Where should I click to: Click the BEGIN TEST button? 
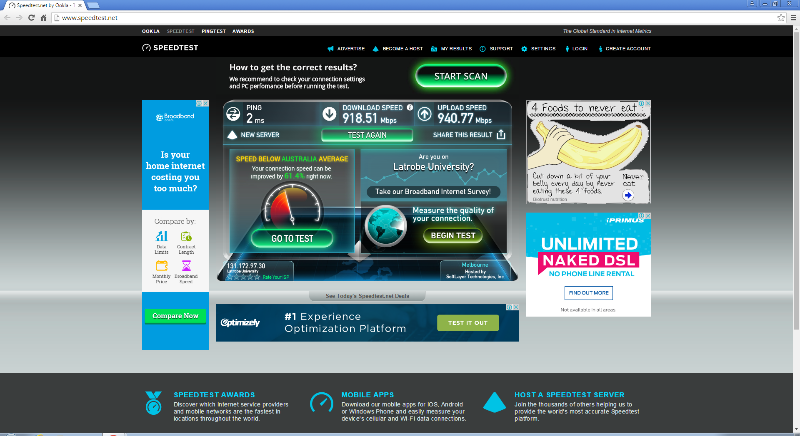(453, 235)
